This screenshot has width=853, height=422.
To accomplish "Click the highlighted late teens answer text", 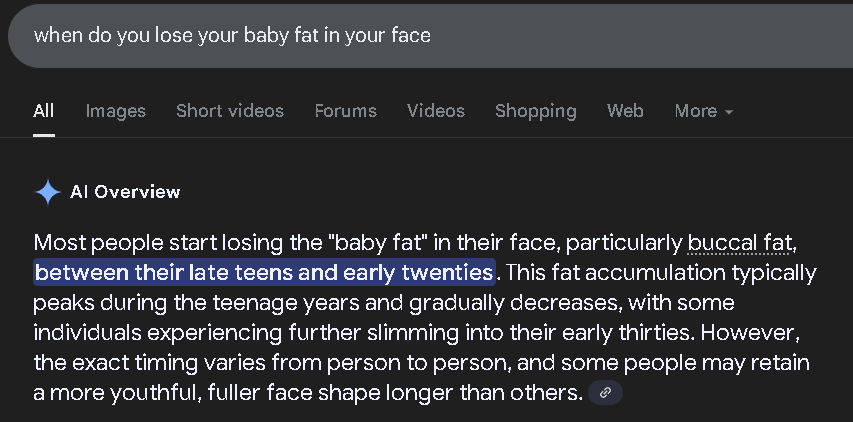I will pos(264,272).
